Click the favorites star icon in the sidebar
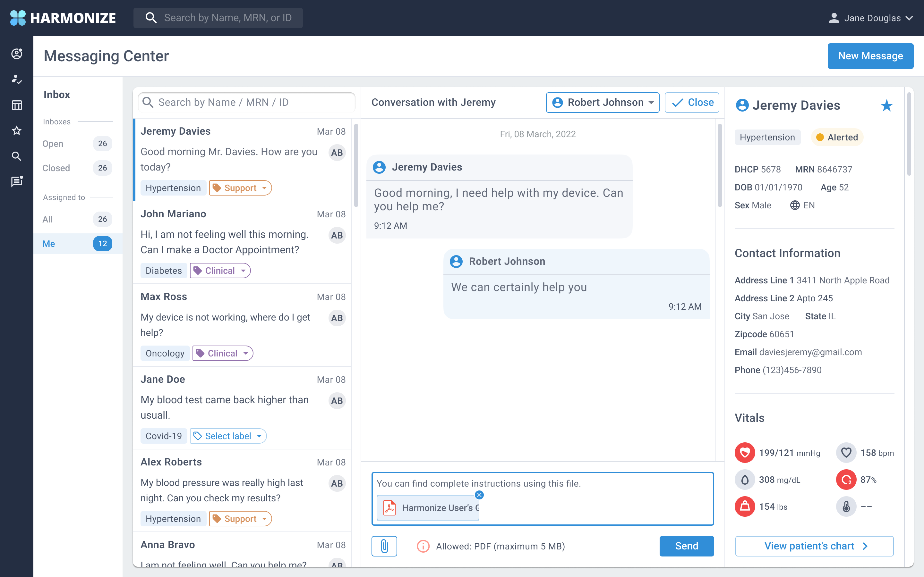This screenshot has height=577, width=924. tap(17, 130)
